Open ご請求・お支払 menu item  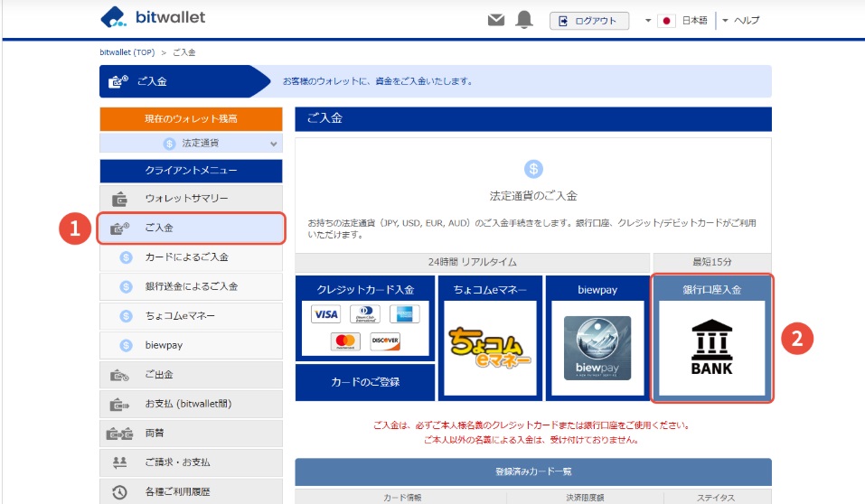pos(191,462)
